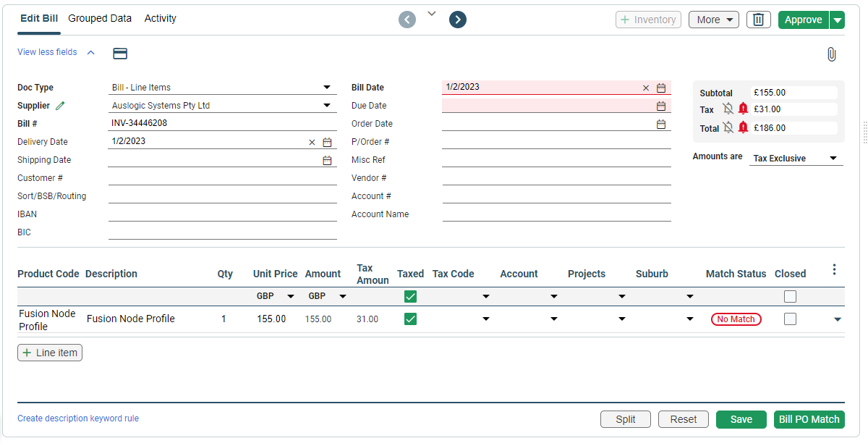This screenshot has width=868, height=446.
Task: Click the Customer # input field
Action: click(223, 177)
